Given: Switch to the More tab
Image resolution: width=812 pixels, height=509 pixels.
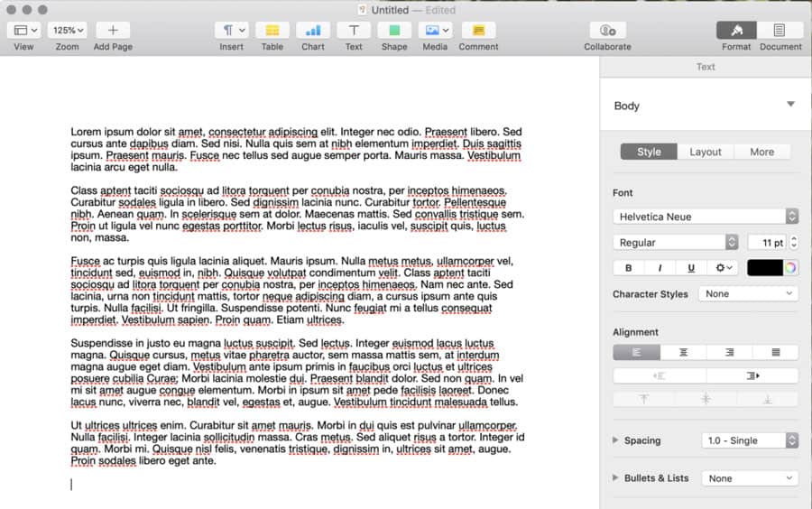Looking at the screenshot, I should coord(761,152).
